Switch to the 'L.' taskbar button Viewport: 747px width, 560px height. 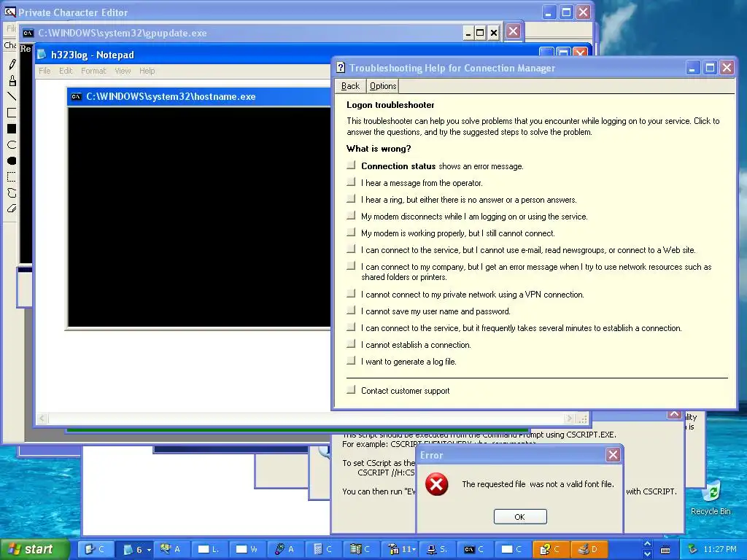[x=208, y=550]
